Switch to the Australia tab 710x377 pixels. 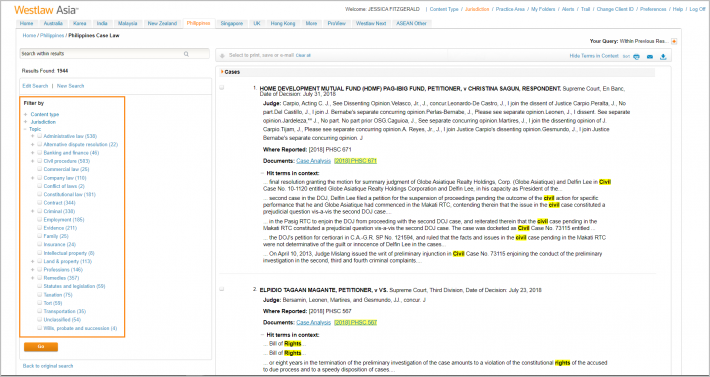tap(53, 24)
